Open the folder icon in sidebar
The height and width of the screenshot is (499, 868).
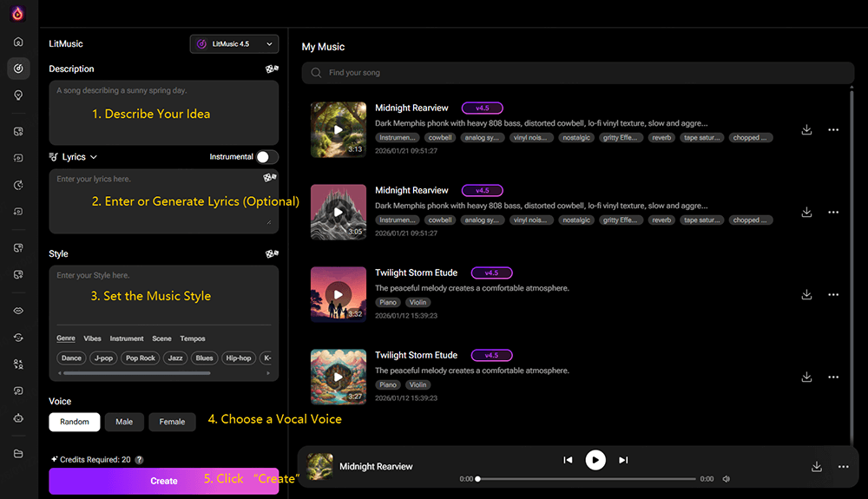point(18,454)
